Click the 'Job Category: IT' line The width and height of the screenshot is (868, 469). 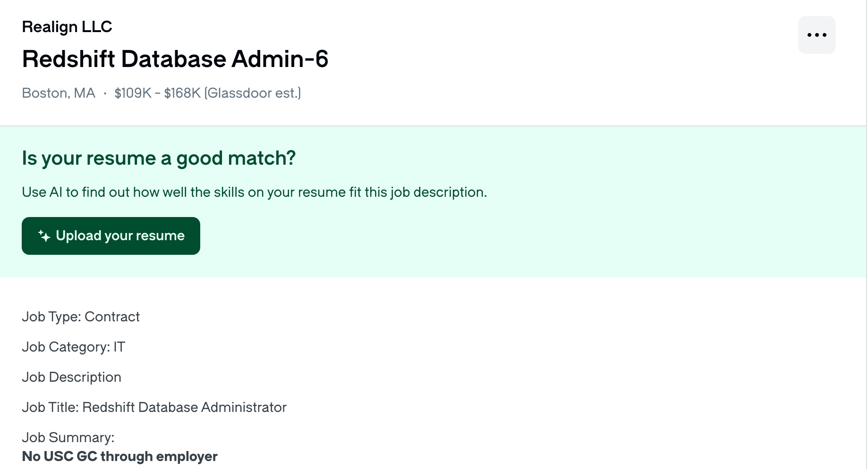73,347
